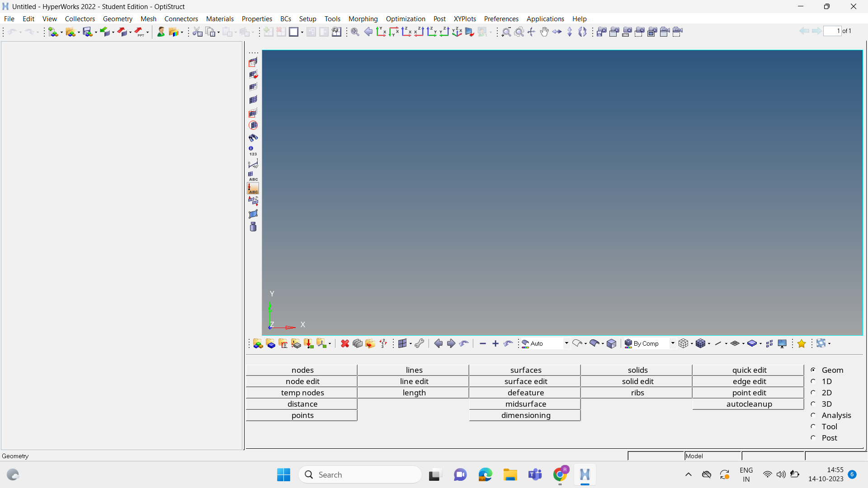Switch to the Analysis radio option
Viewport: 868px width, 488px height.
click(812, 415)
